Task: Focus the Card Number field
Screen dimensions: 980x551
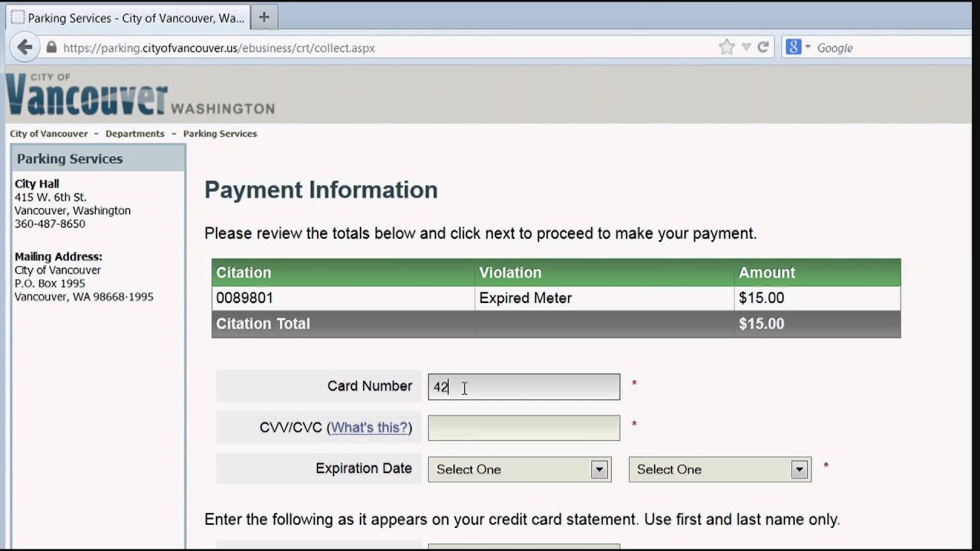Action: (524, 386)
